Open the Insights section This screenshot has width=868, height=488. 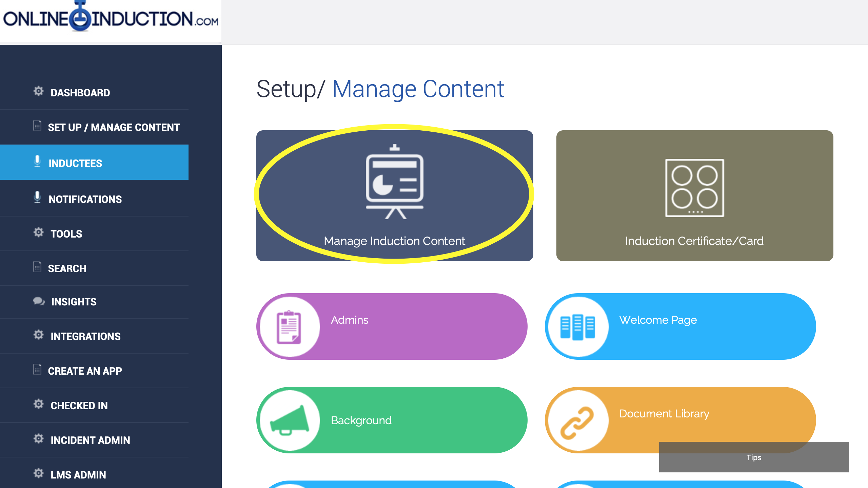[94, 302]
